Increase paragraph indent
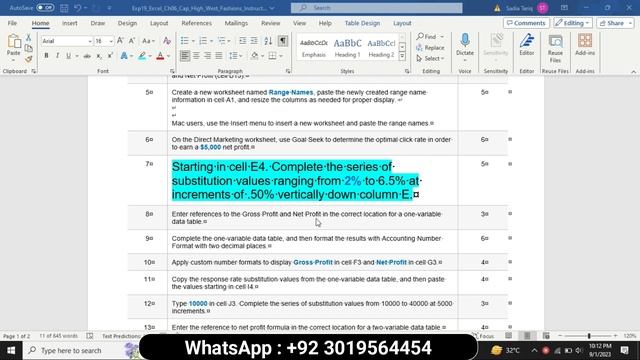 [x=254, y=41]
